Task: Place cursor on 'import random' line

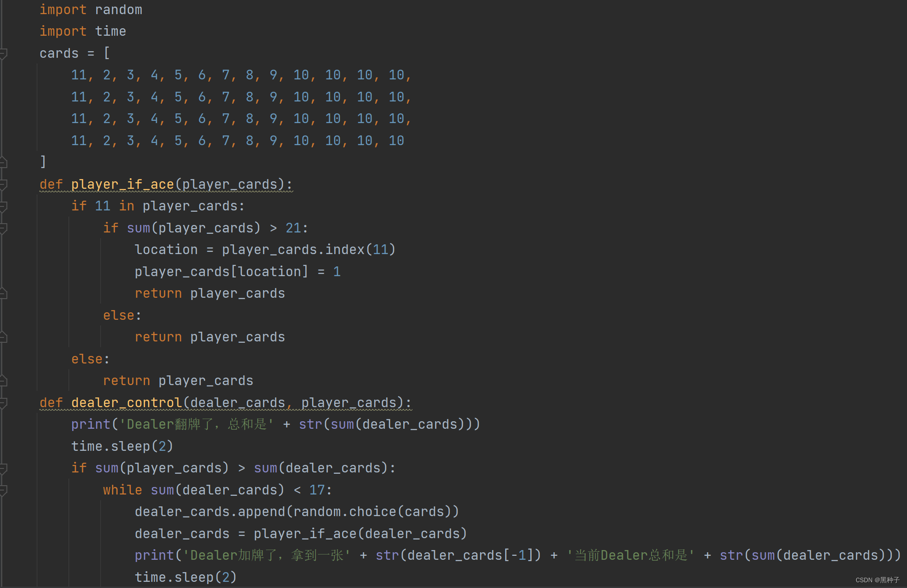Action: click(x=91, y=10)
